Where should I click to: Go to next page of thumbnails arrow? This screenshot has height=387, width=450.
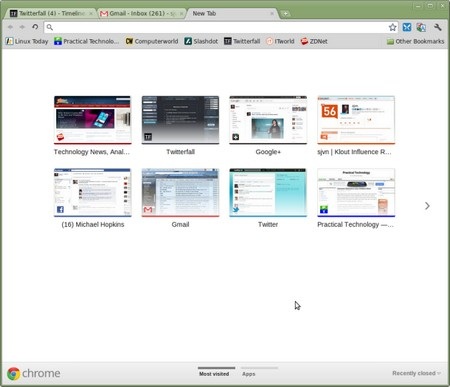pos(427,206)
